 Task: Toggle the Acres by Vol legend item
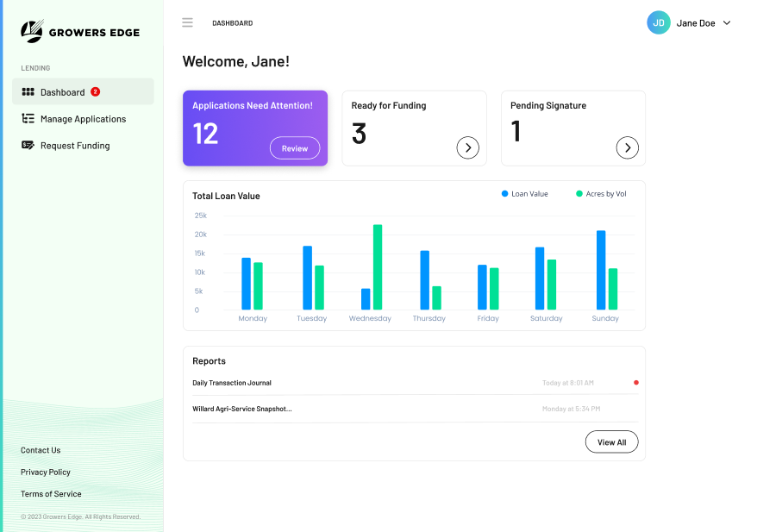coord(601,194)
